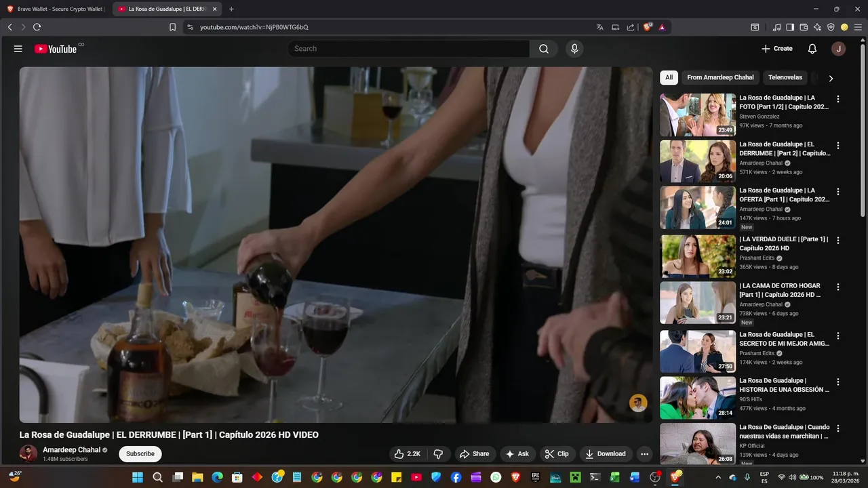
Task: Dislike the video with thumbs down
Action: coord(438,454)
